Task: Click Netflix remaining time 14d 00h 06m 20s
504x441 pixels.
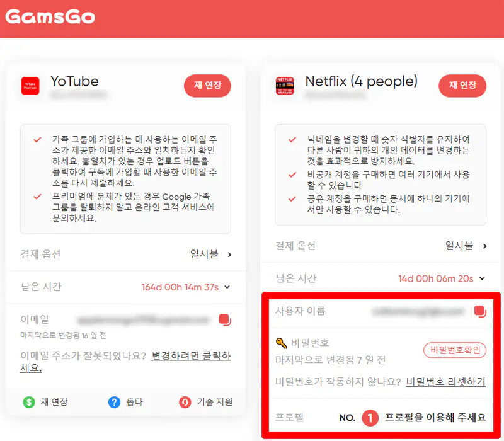Action: click(436, 278)
